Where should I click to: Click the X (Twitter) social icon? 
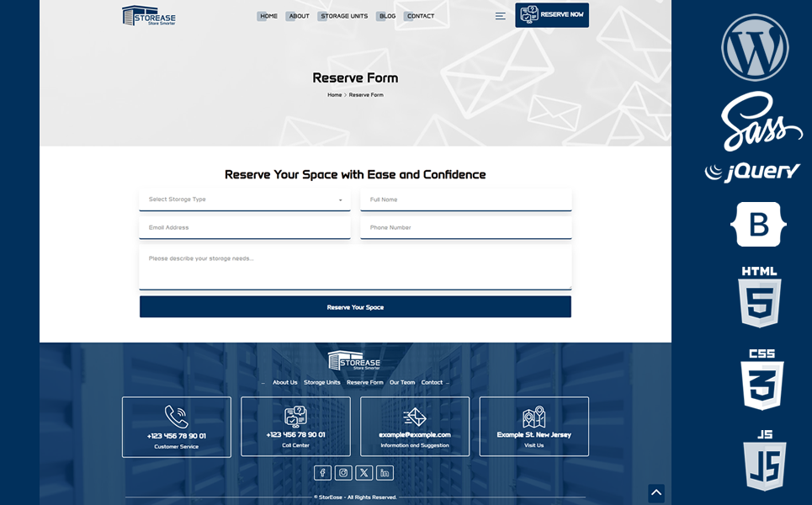click(364, 473)
